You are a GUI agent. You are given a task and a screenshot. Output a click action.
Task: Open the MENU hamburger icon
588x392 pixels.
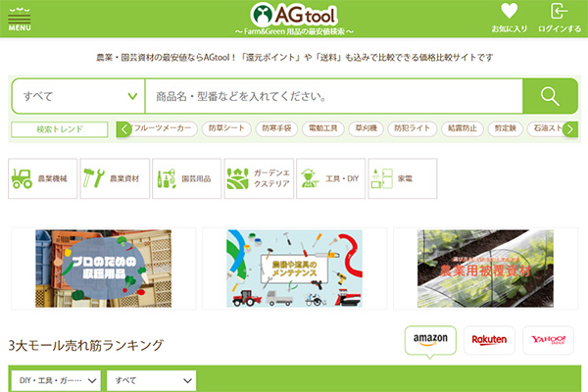click(x=20, y=20)
